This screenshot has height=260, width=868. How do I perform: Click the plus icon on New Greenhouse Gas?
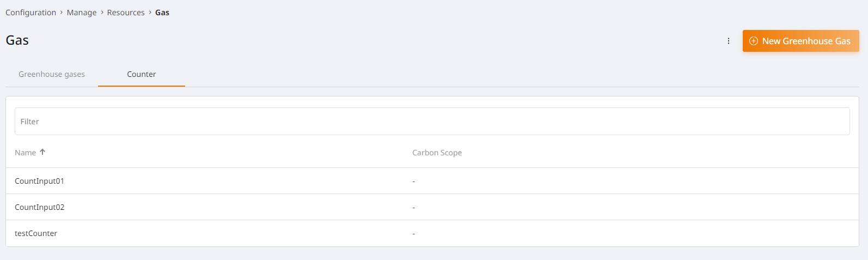point(754,41)
